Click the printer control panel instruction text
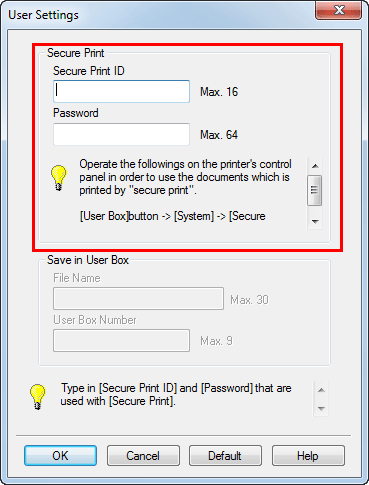The height and width of the screenshot is (485, 369). [185, 190]
